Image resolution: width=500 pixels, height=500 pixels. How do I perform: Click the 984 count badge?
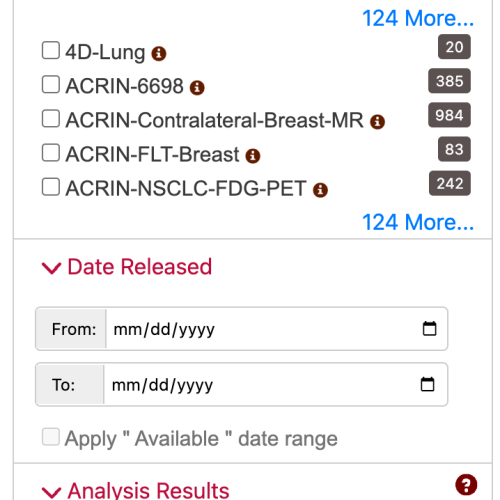449,115
